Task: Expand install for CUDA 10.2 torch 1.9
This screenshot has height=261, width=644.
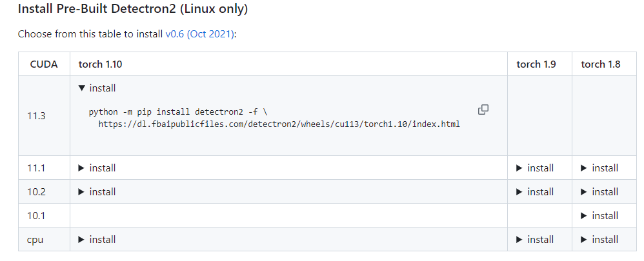Action: point(535,191)
